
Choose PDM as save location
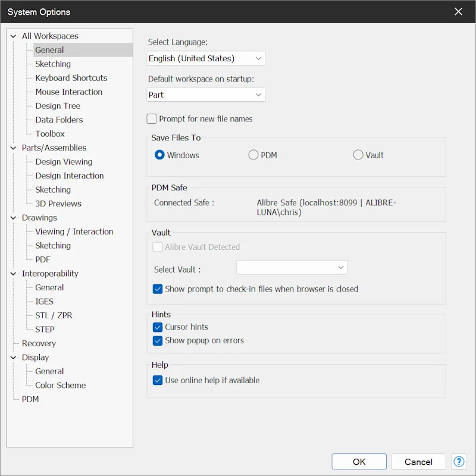[x=253, y=155]
